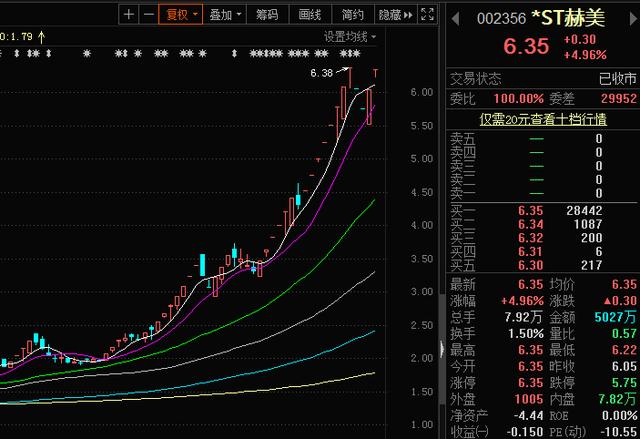The height and width of the screenshot is (439, 640).
Task: Click the 3.50 price axis label
Action: (x=422, y=259)
